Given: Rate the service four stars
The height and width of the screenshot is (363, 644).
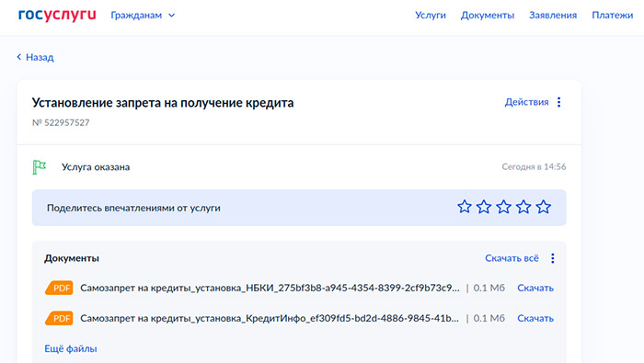Looking at the screenshot, I should 523,207.
